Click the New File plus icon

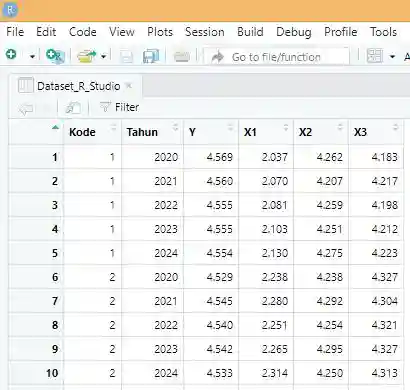click(x=11, y=54)
